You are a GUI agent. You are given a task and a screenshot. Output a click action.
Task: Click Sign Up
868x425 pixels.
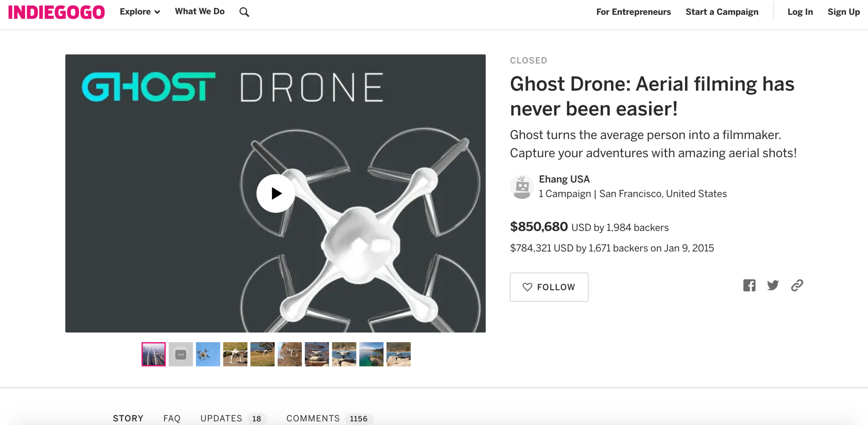(843, 12)
